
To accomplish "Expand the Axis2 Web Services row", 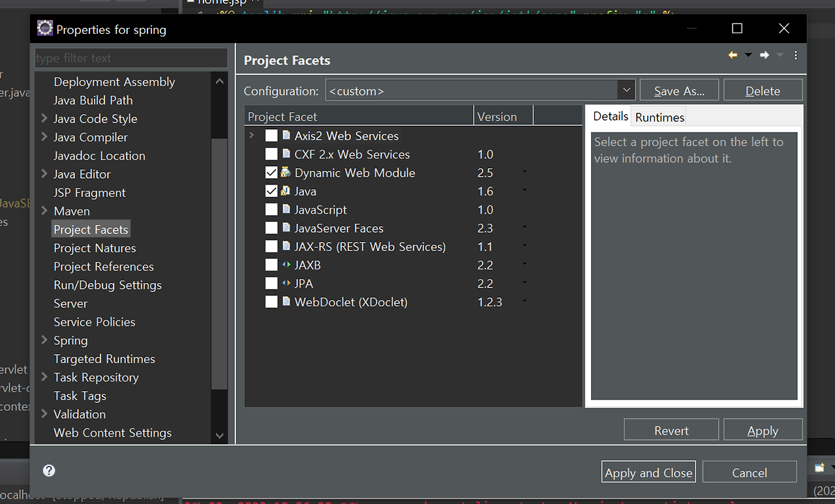I will [252, 136].
